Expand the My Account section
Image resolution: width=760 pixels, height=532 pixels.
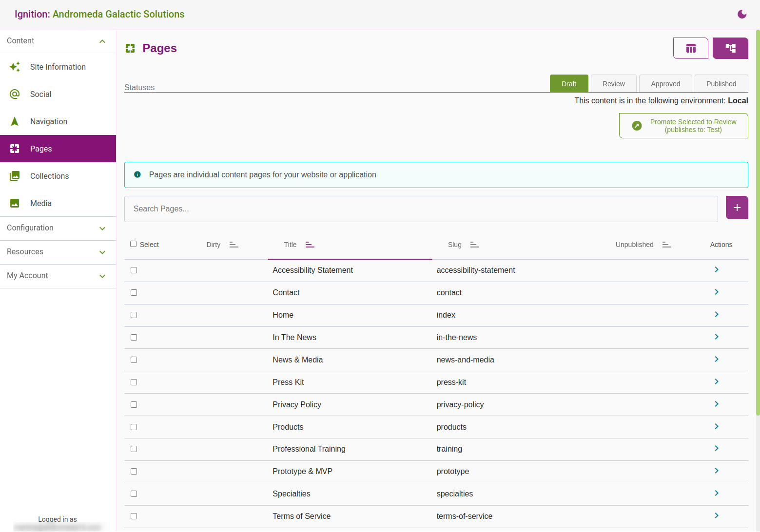coord(58,276)
